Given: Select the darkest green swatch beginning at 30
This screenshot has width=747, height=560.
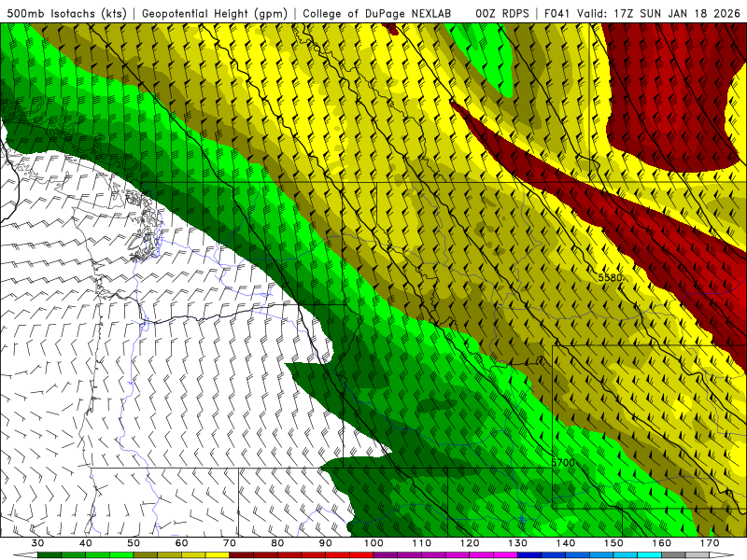Looking at the screenshot, I should coord(49,555).
